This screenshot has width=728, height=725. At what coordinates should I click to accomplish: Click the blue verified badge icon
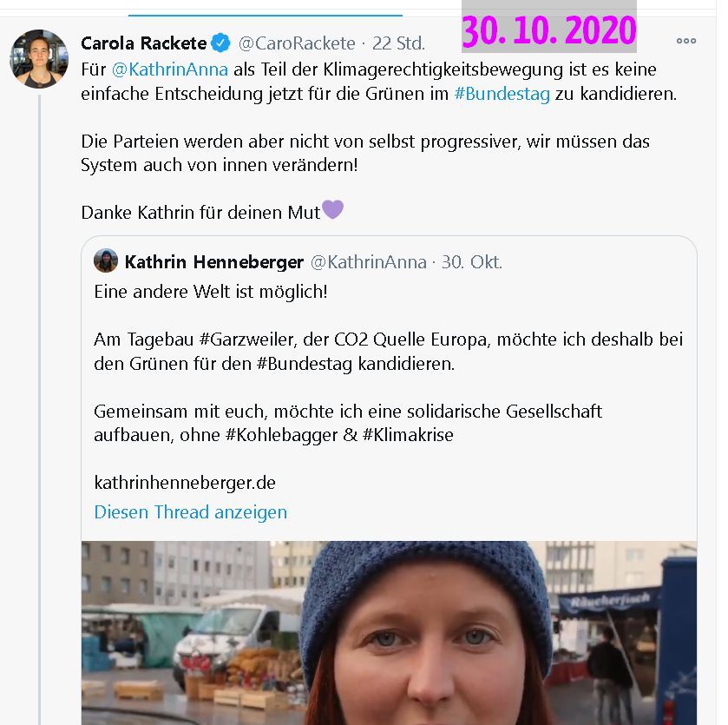click(220, 43)
